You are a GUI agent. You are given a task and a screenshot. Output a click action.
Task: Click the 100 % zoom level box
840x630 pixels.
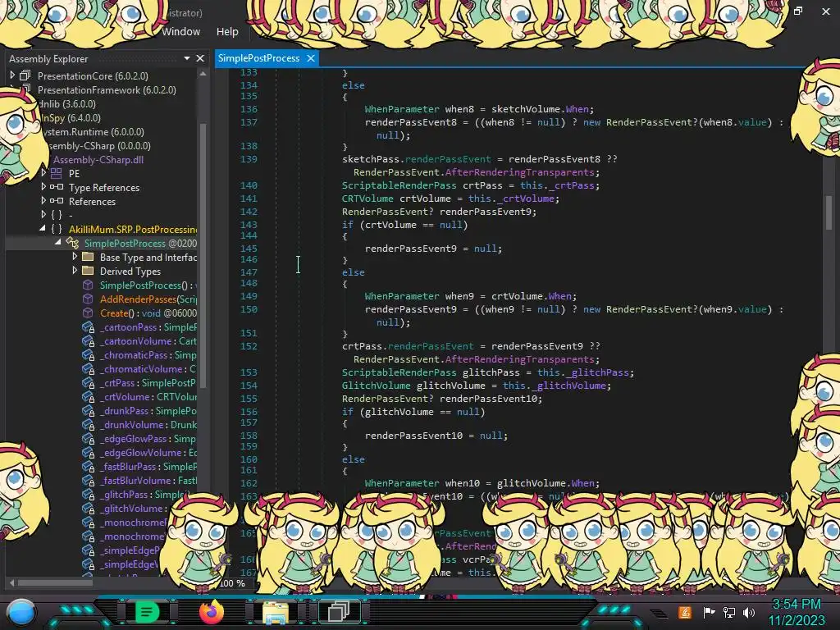pos(232,583)
